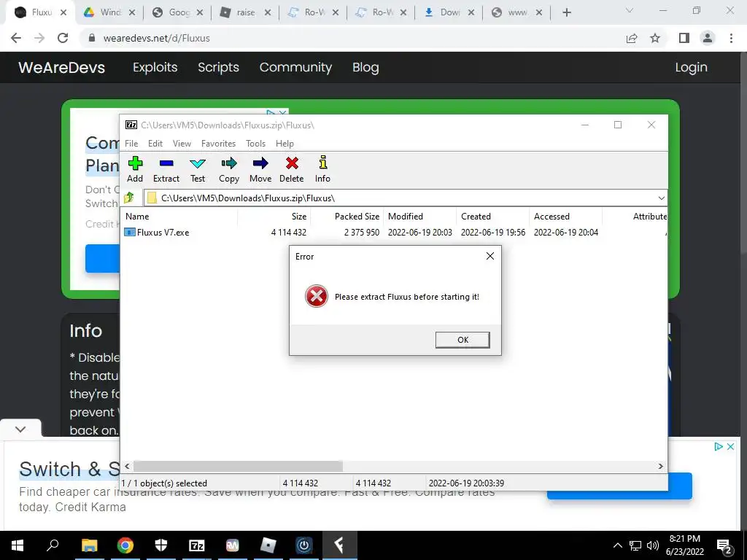The height and width of the screenshot is (560, 747).
Task: Click the Chrome back arrow
Action: coord(16,38)
